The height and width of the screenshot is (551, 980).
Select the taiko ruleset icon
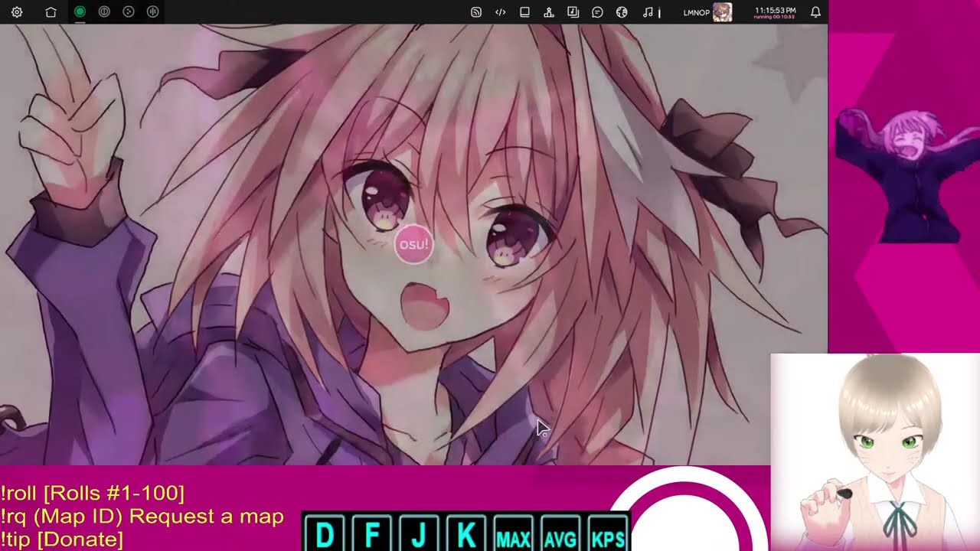click(104, 12)
